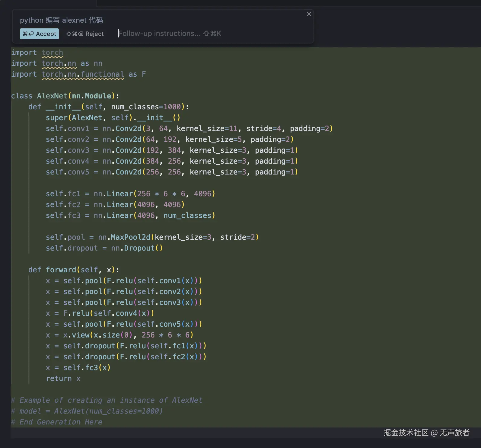This screenshot has width=481, height=448.
Task: Select def forward(self, x) line
Action: click(x=74, y=270)
